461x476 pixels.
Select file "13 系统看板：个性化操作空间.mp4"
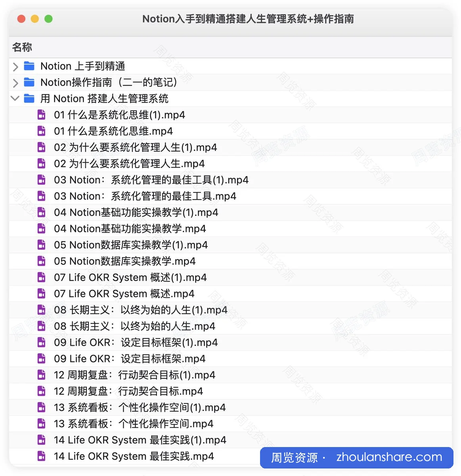coord(134,424)
